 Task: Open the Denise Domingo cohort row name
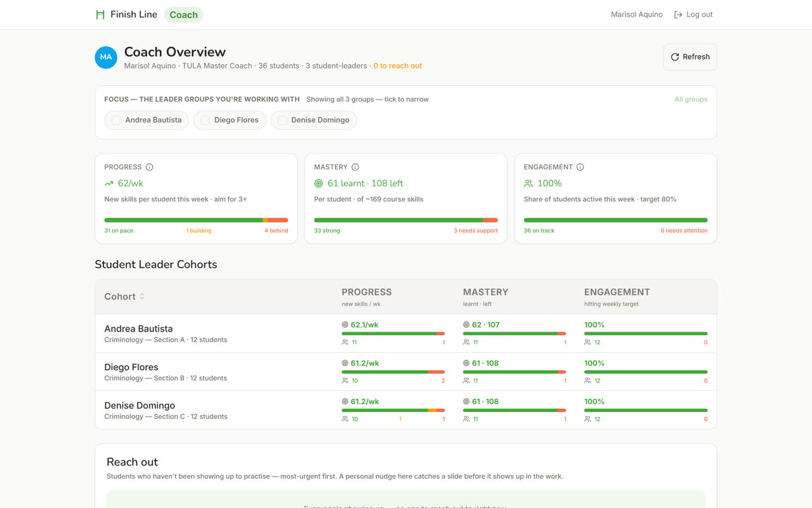coord(140,406)
